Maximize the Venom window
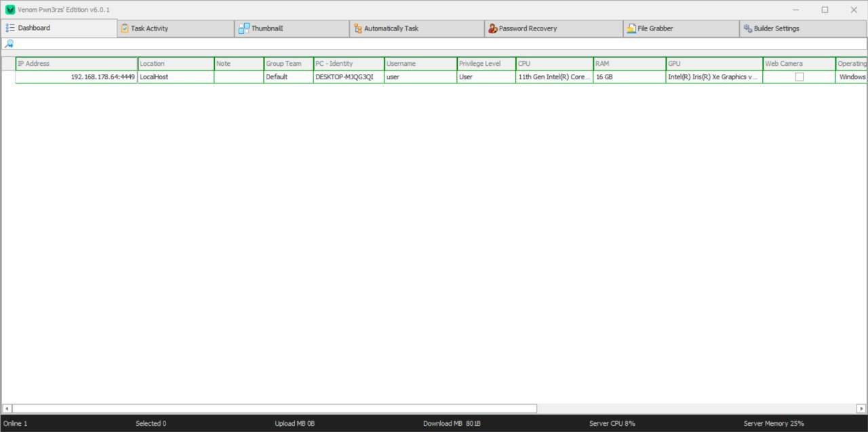 pos(825,9)
